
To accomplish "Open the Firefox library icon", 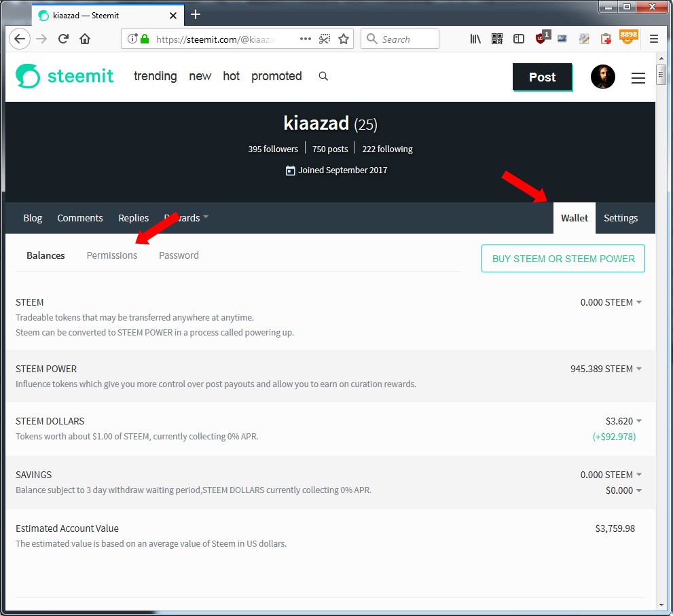I will [475, 39].
